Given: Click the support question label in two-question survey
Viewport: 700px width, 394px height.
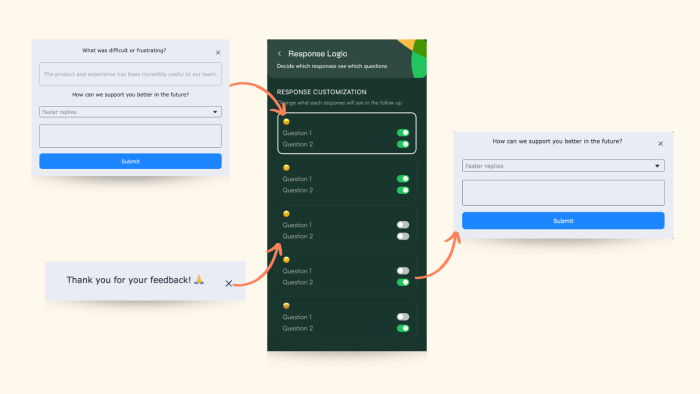Looking at the screenshot, I should pos(130,95).
